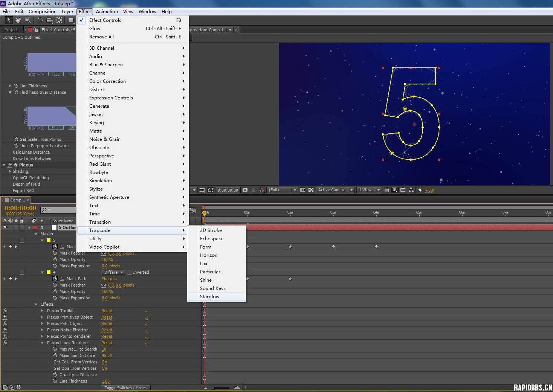The height and width of the screenshot is (392, 553).
Task: Check the Inverted box for mask 4
Action: click(x=130, y=272)
